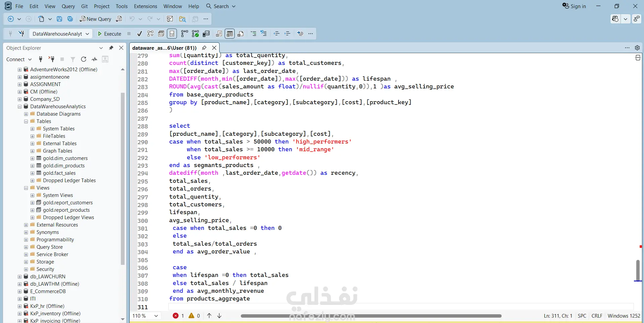
Task: Toggle Include Client Statistics icon
Action: 206,34
